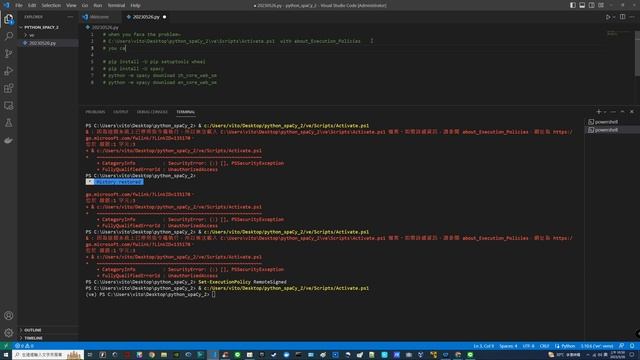Open editor more actions ellipsis

pos(632,17)
